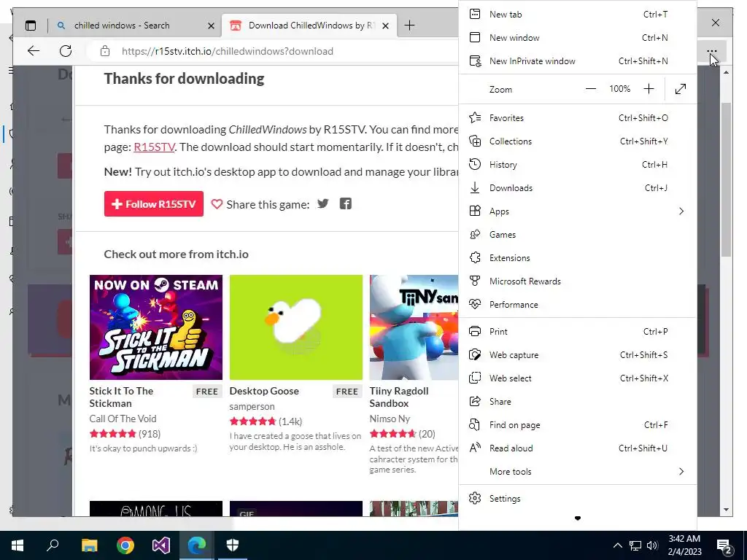Viewport: 747px width, 560px height.
Task: Open Downloads from the menu
Action: [x=578, y=187]
